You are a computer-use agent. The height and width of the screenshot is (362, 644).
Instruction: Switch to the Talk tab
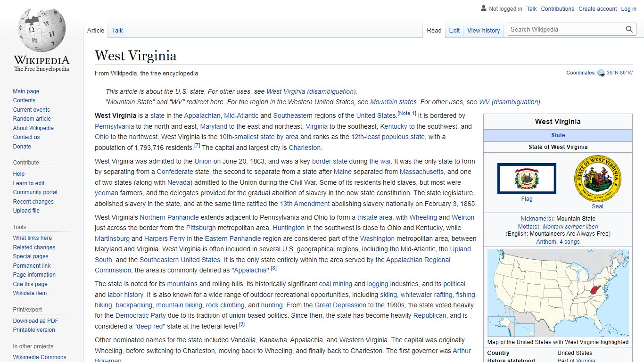tap(117, 30)
